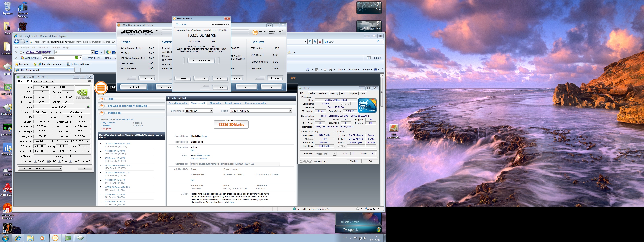Expand the Sikkerhet menu in IE
644x242 pixels.
tap(353, 70)
